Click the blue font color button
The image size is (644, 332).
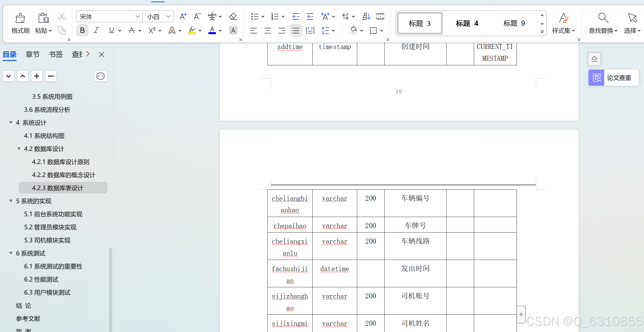212,31
